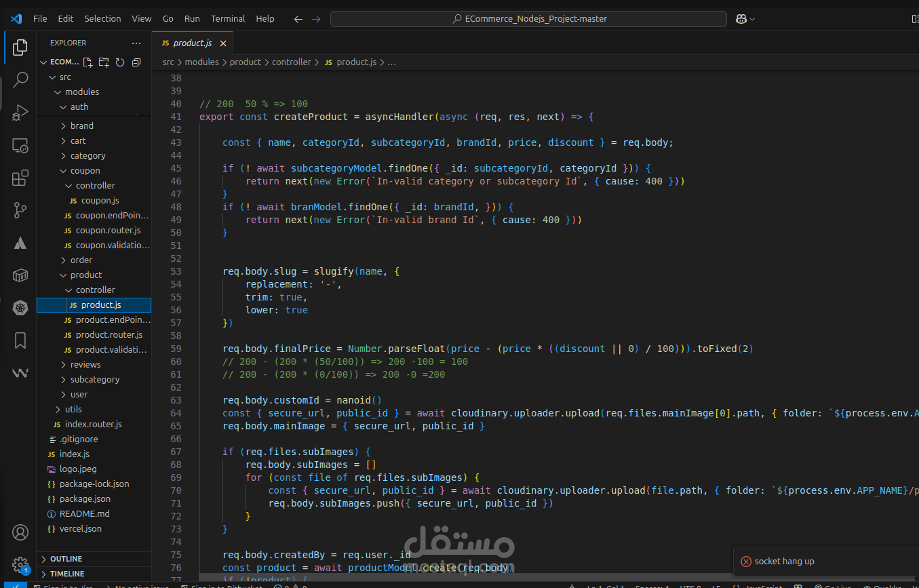
Task: Open logo.jpeg in the file tree
Action: pos(78,469)
